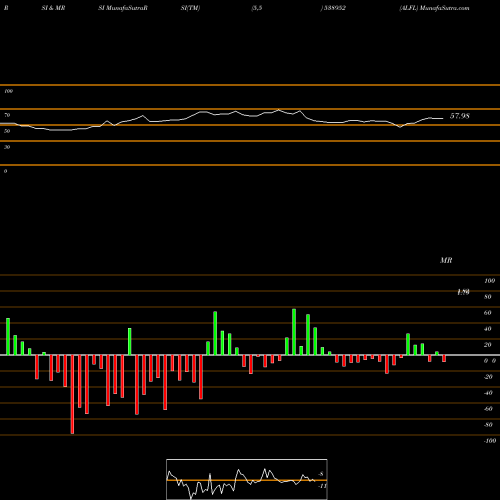The image size is (500, 500).
Task: Click the SI(TM) header text
Action: click(190, 8)
